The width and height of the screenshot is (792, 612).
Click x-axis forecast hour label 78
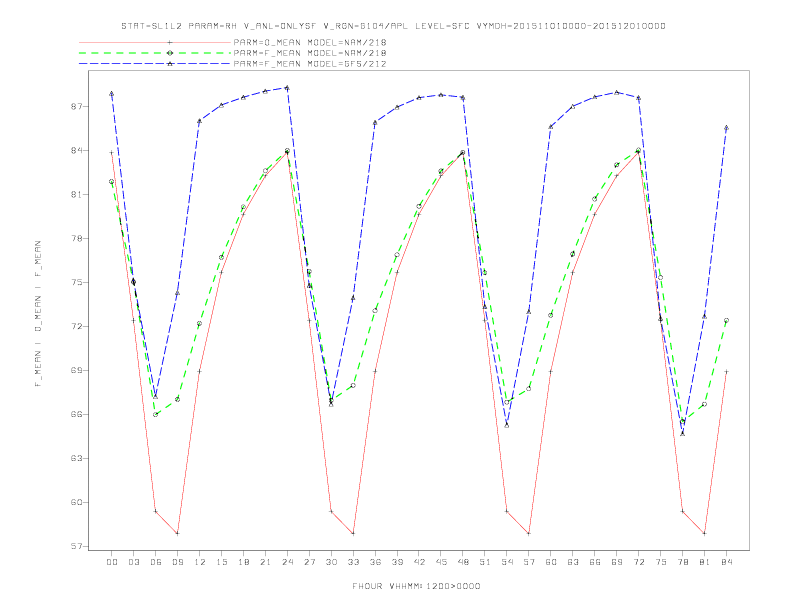point(682,562)
